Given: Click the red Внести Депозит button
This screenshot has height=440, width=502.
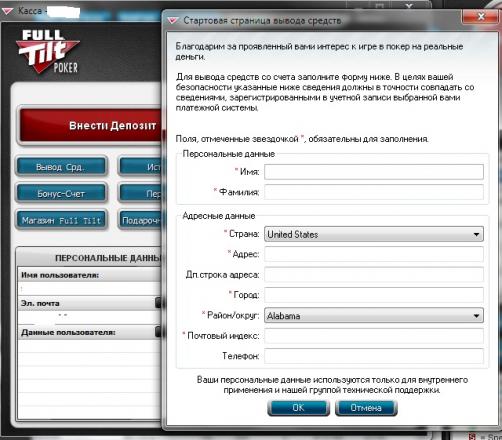Looking at the screenshot, I should coord(91,126).
